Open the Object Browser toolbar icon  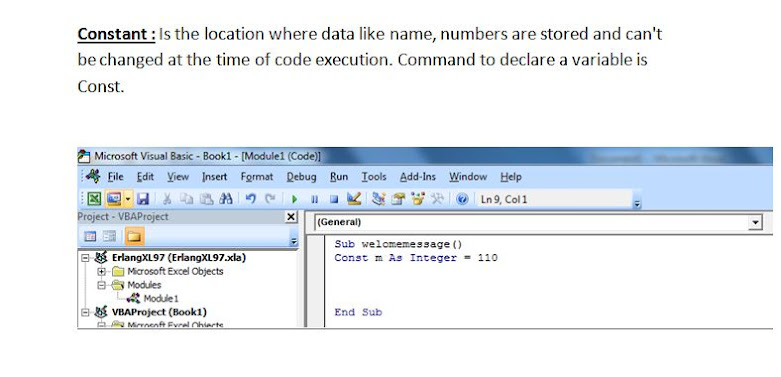pos(418,199)
